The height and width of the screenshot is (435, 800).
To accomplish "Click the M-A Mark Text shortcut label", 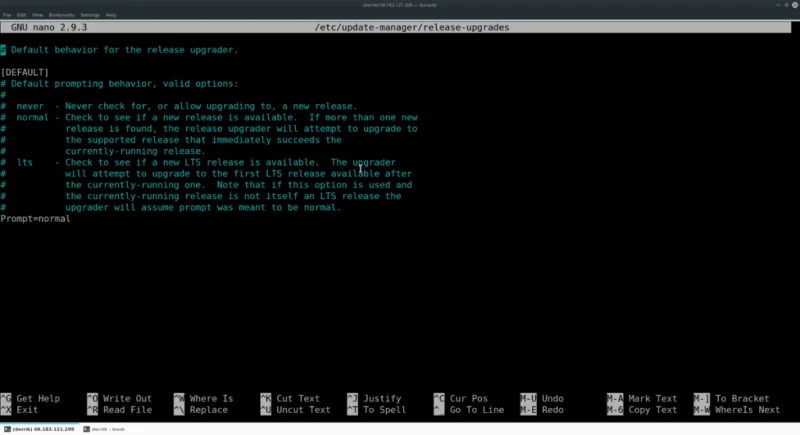I will tap(642, 398).
